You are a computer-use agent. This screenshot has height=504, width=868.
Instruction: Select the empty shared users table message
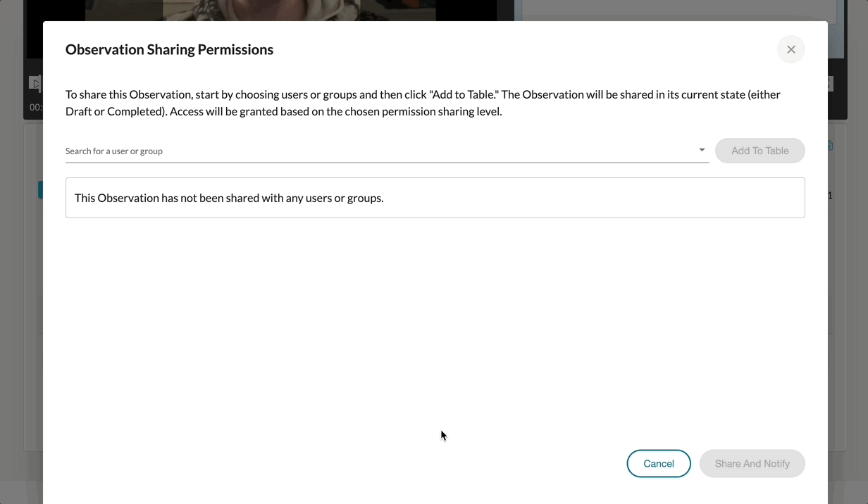(x=229, y=198)
